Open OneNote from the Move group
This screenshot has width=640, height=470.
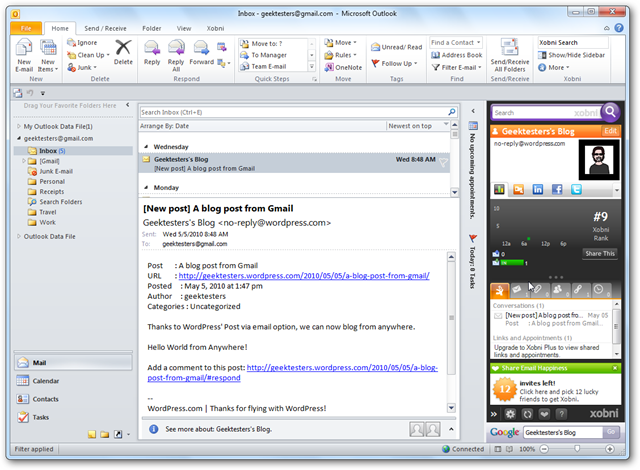pos(343,67)
